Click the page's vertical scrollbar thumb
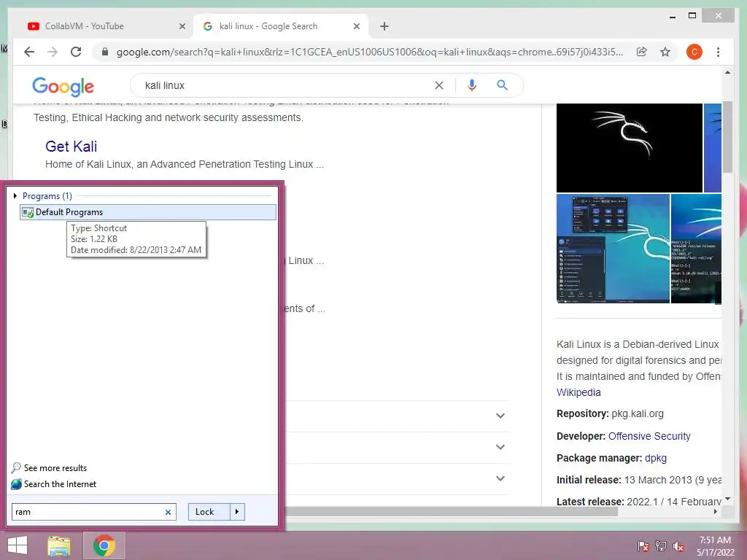Screen dimensions: 747x560 click(727, 137)
